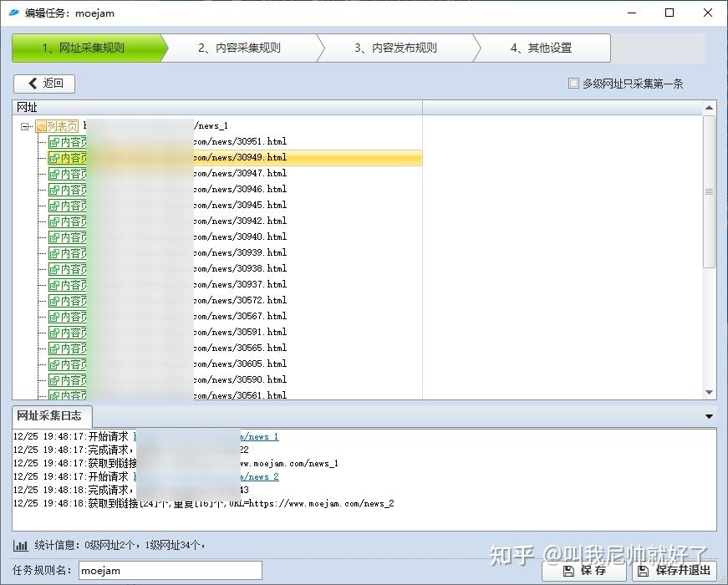Click the 列表页 folder icon

coord(42,125)
